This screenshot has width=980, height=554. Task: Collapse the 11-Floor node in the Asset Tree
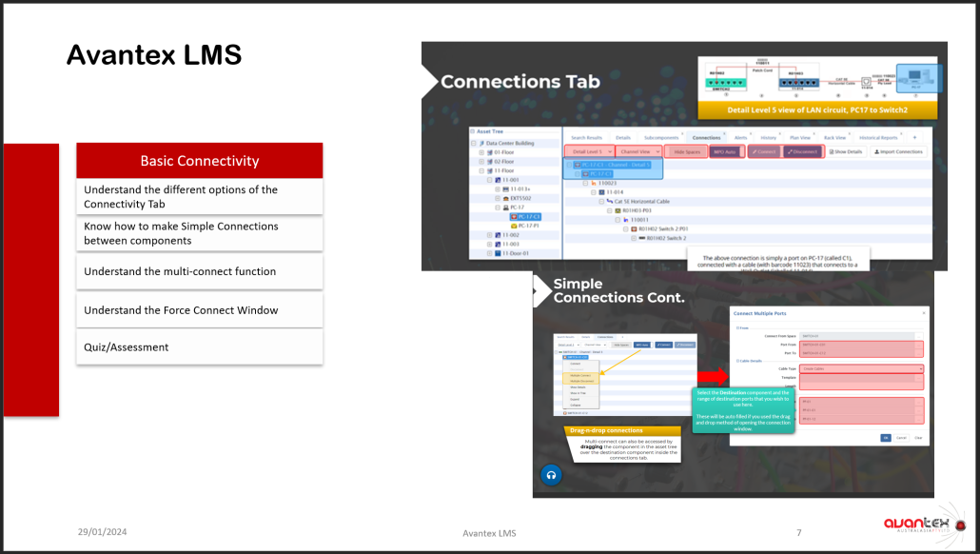(480, 170)
